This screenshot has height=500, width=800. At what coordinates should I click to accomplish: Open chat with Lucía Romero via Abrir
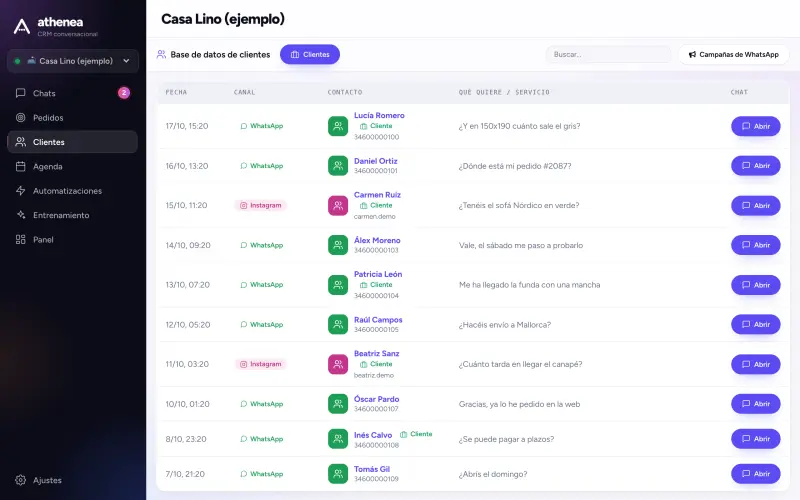[756, 126]
